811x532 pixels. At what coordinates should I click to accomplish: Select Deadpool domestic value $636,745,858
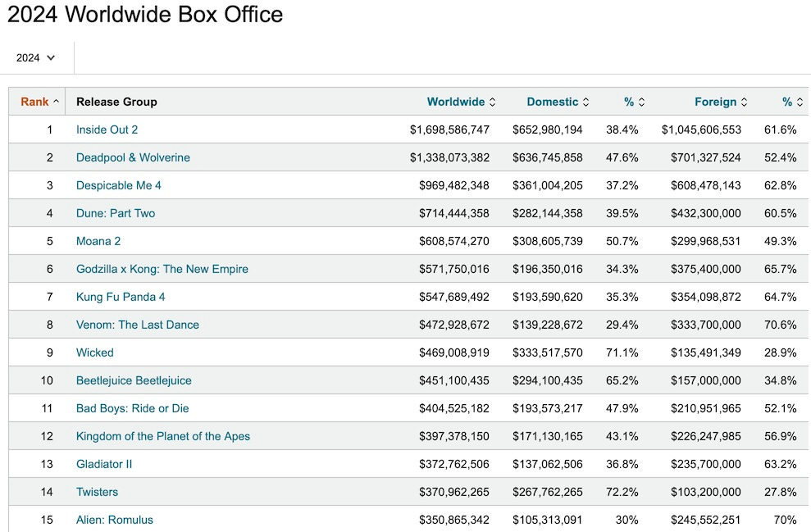coord(547,157)
